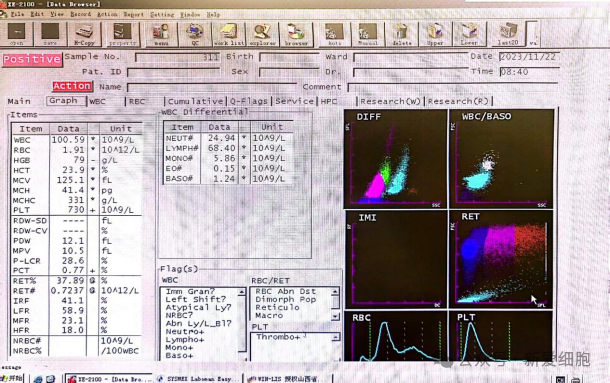Switch to the Cumulative tab

(x=195, y=101)
